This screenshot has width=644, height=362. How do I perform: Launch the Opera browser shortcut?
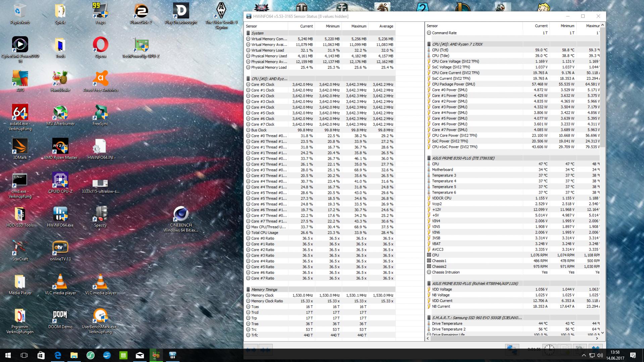point(100,48)
